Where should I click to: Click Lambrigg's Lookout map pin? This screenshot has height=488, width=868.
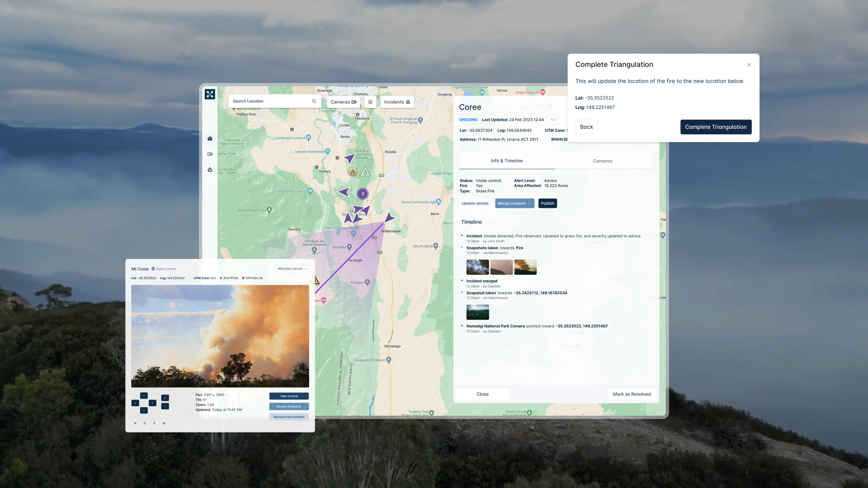click(x=308, y=137)
